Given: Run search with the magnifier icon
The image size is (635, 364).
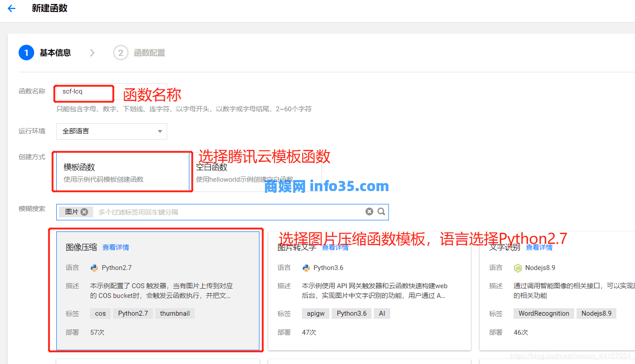Looking at the screenshot, I should click(381, 211).
